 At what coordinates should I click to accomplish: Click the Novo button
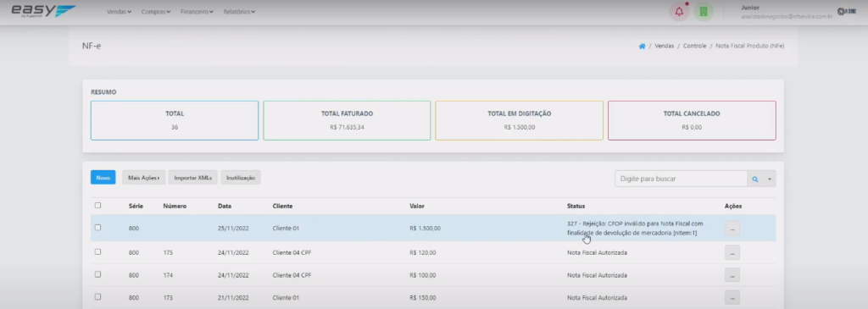[x=103, y=178]
